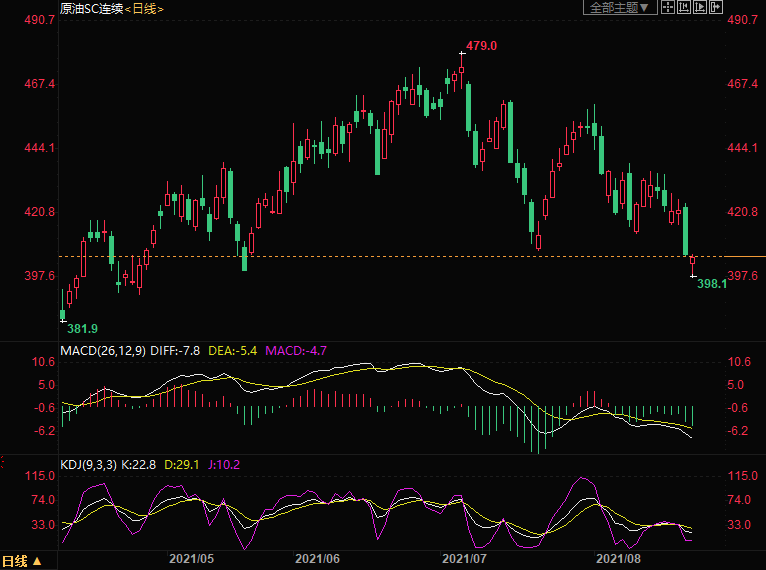Click the chart playback arrow icon
The width and height of the screenshot is (766, 570).
click(x=698, y=7)
